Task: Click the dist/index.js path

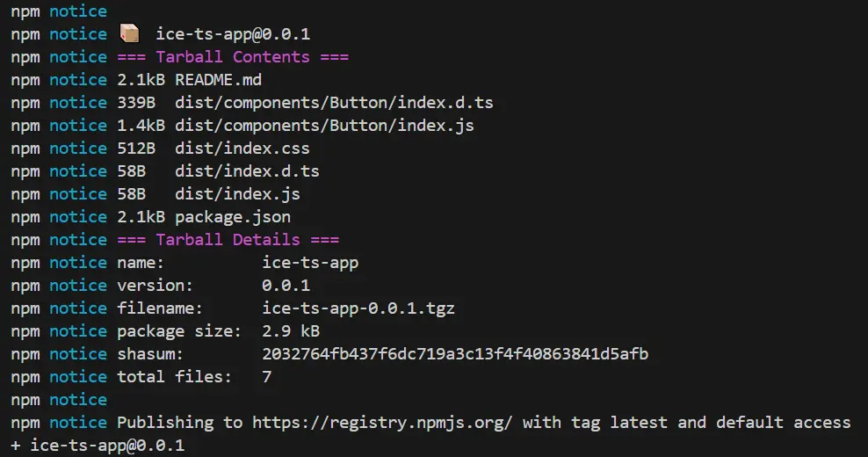Action: point(237,194)
